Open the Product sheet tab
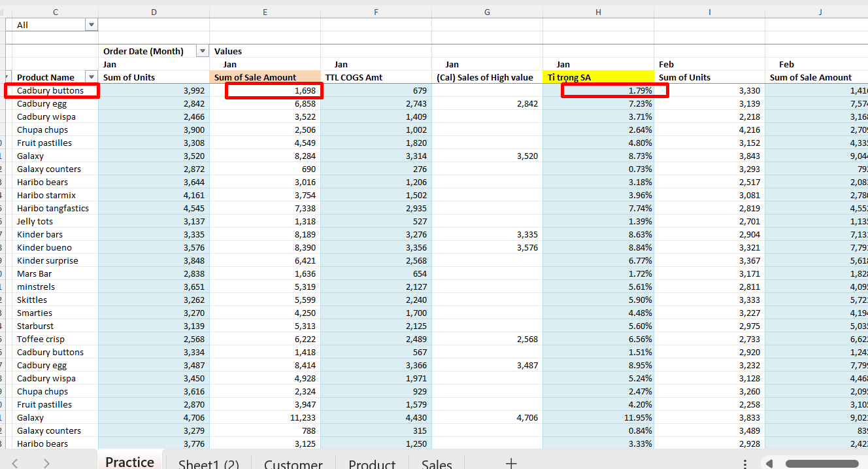868x469 pixels. click(x=372, y=464)
